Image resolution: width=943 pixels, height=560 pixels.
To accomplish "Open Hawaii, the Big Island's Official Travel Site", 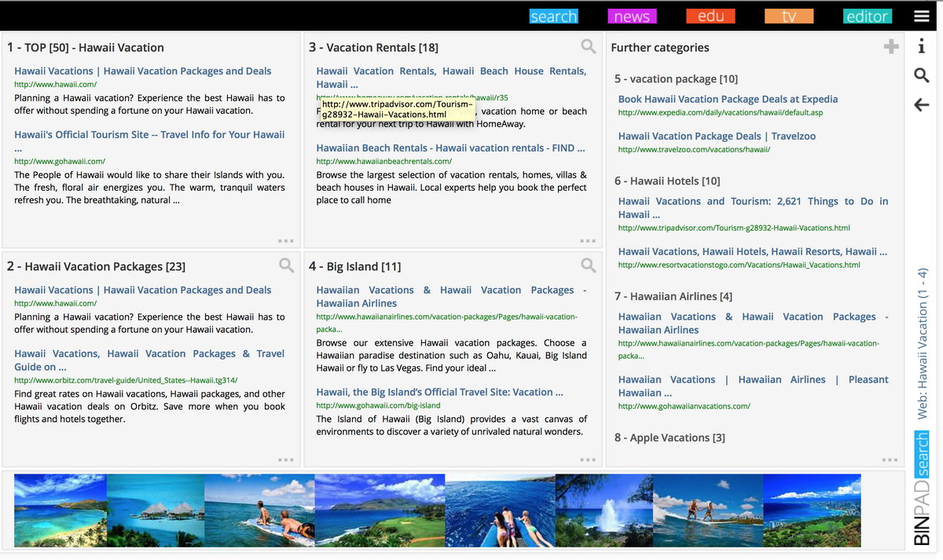I will (440, 392).
